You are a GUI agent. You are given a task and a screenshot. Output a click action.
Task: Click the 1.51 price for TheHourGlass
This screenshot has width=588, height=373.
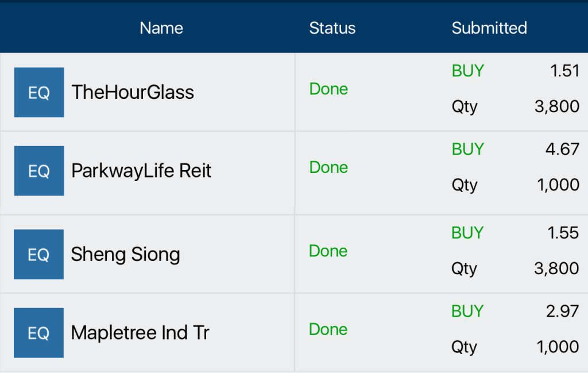tap(564, 71)
